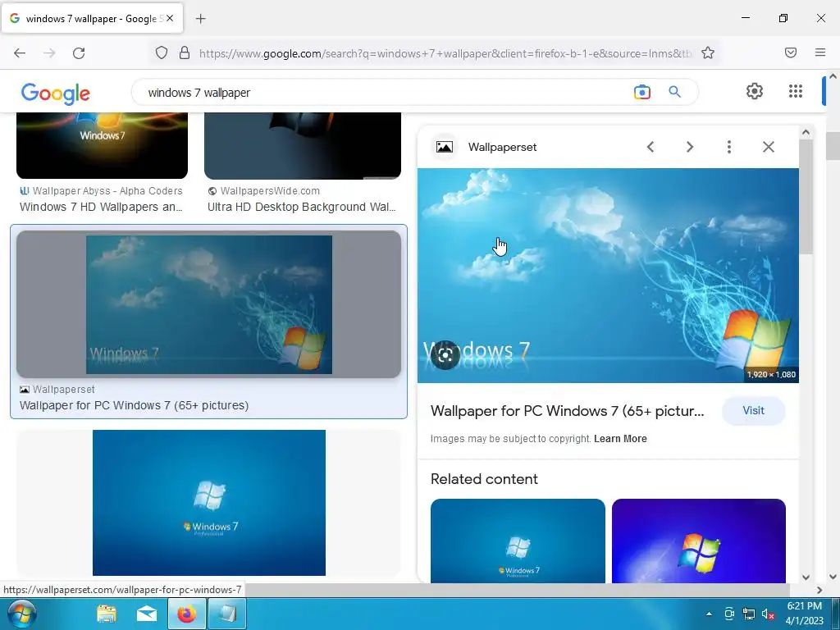
Task: Show previous image in preview panel
Action: point(651,147)
